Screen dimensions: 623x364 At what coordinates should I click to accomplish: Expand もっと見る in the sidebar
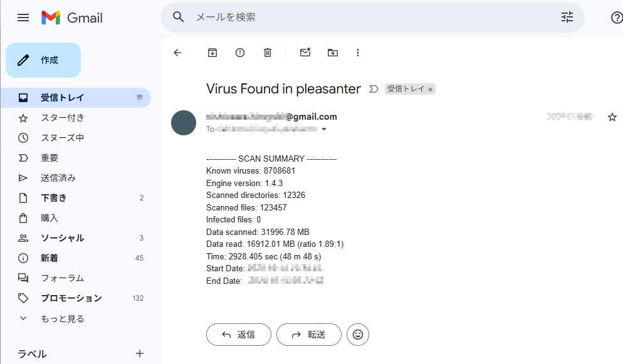tap(62, 318)
